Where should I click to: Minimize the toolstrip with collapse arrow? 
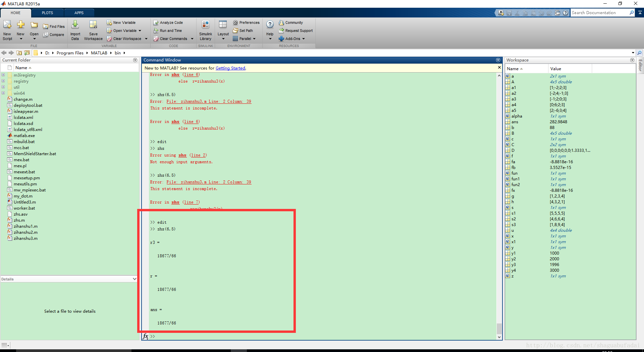pyautogui.click(x=640, y=13)
